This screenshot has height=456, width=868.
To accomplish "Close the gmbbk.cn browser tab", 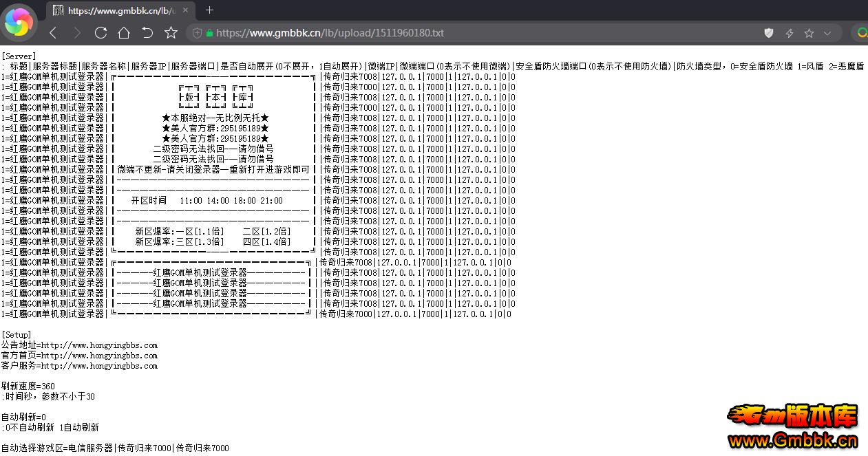I will [186, 10].
